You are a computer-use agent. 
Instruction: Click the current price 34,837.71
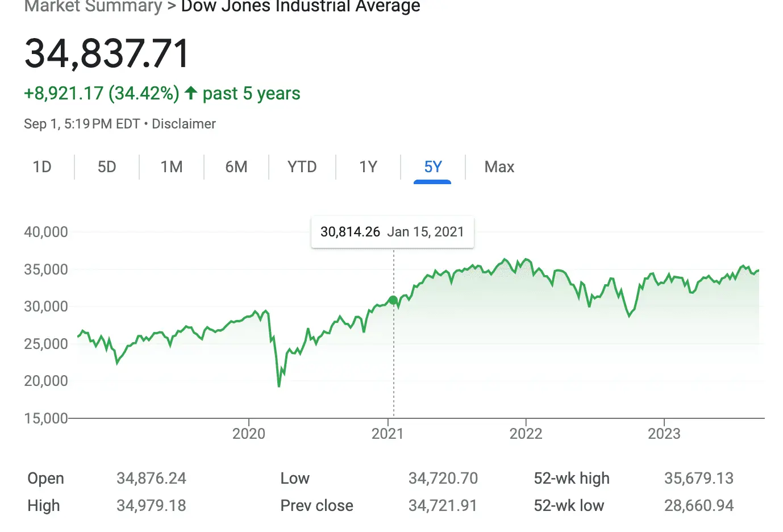107,54
